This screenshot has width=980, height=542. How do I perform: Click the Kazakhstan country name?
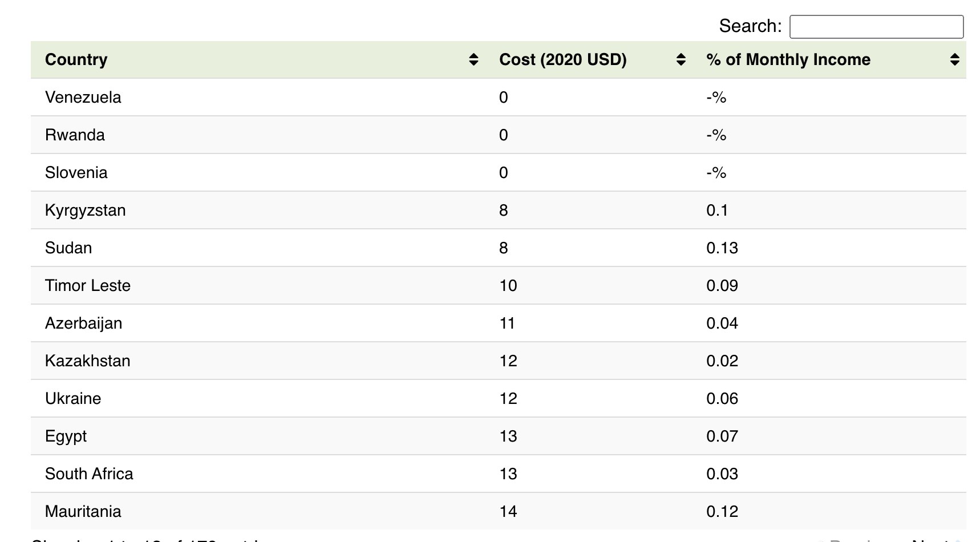pos(88,361)
